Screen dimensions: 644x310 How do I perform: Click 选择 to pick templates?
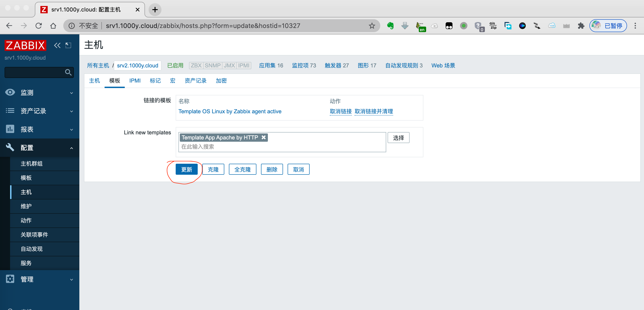[398, 138]
